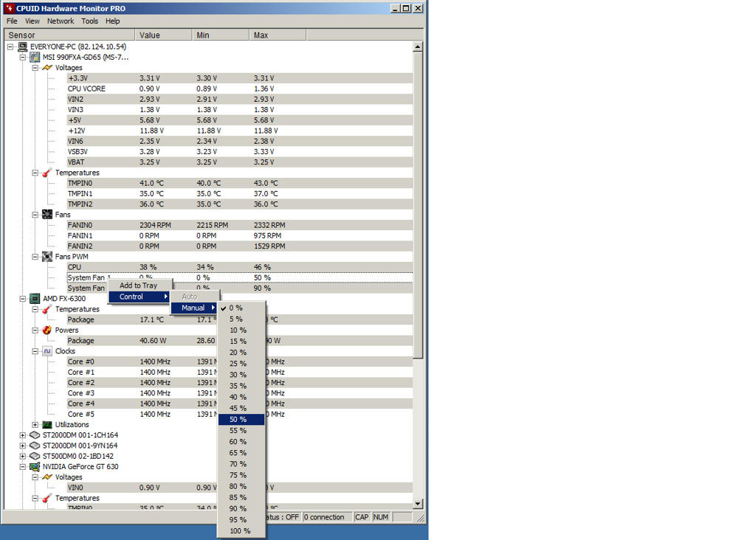Expand the ST2000DM 001-1CH164 drive node
Viewport: 756px width, 540px height.
[23, 435]
